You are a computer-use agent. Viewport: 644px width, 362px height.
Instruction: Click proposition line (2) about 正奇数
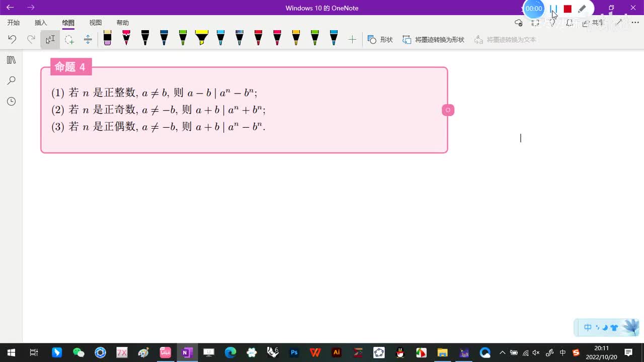pyautogui.click(x=158, y=110)
